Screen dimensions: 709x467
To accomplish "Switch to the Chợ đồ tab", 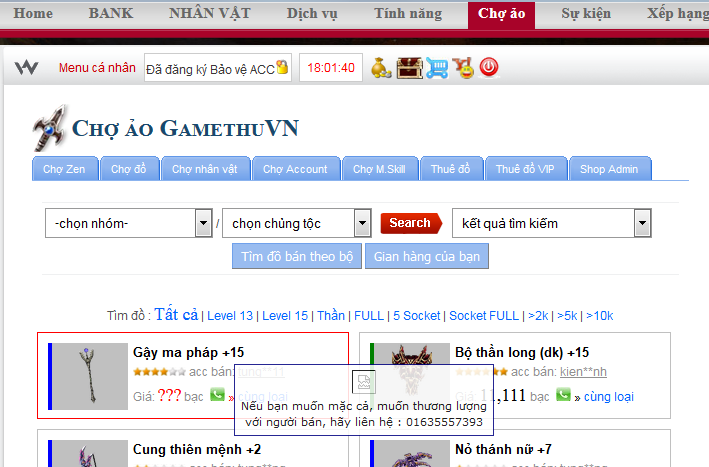I will pos(129,169).
